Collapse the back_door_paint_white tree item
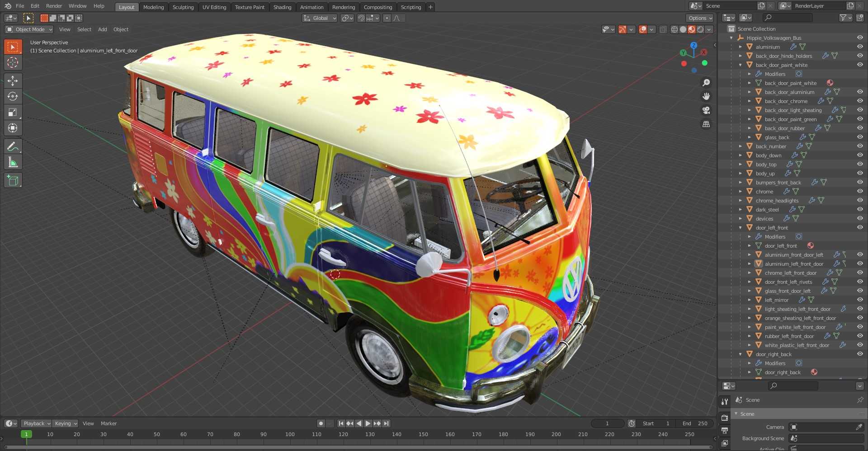Image resolution: width=868 pixels, height=451 pixels. (x=740, y=65)
